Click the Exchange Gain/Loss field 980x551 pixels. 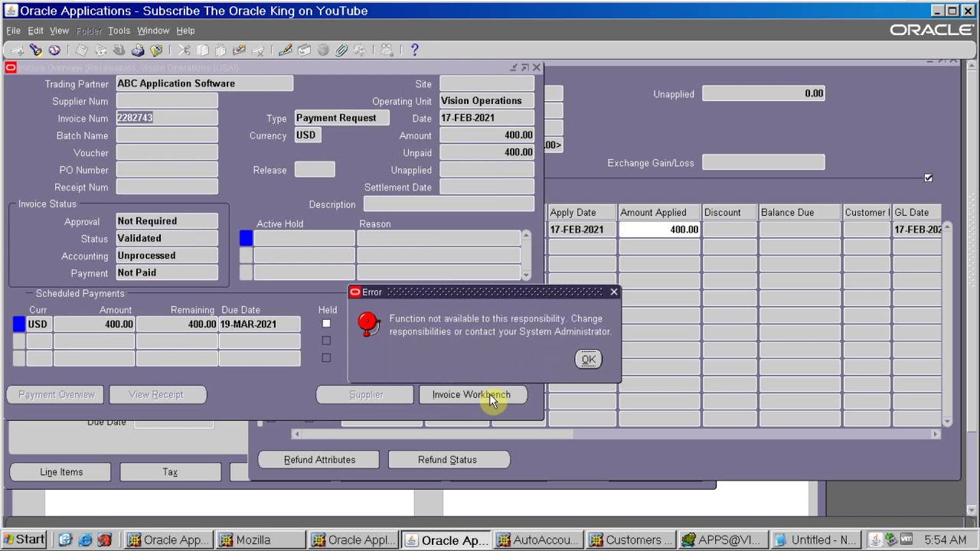pos(763,162)
